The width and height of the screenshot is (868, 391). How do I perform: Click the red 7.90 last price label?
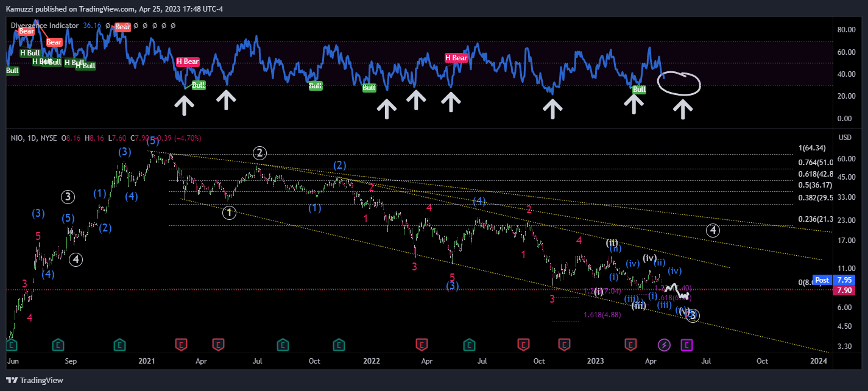coord(844,291)
